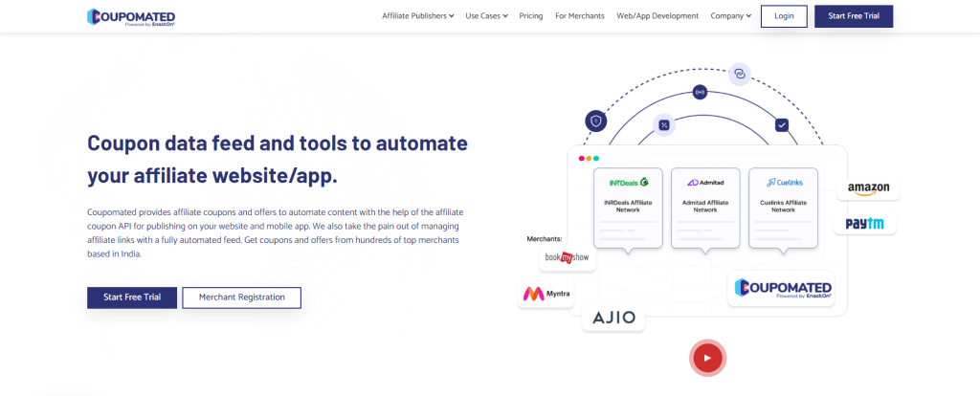Open the Company dropdown menu
Image resolution: width=980 pixels, height=396 pixels.
tap(730, 16)
